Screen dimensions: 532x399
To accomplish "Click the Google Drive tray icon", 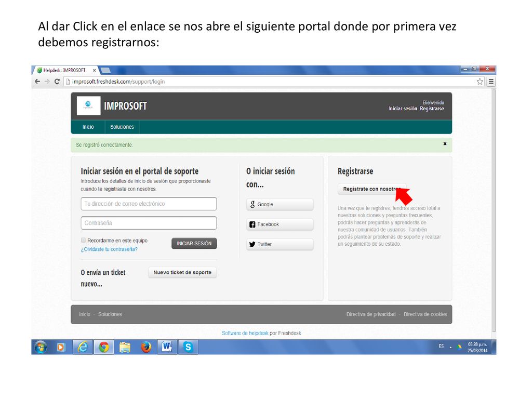I will 459,347.
